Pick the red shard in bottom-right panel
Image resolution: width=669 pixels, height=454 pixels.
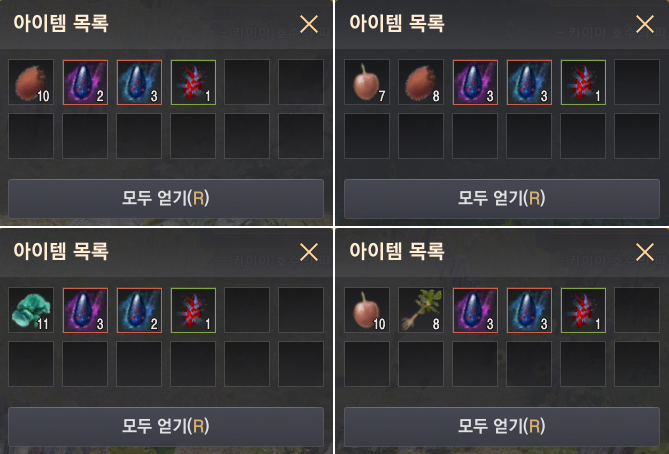(583, 310)
